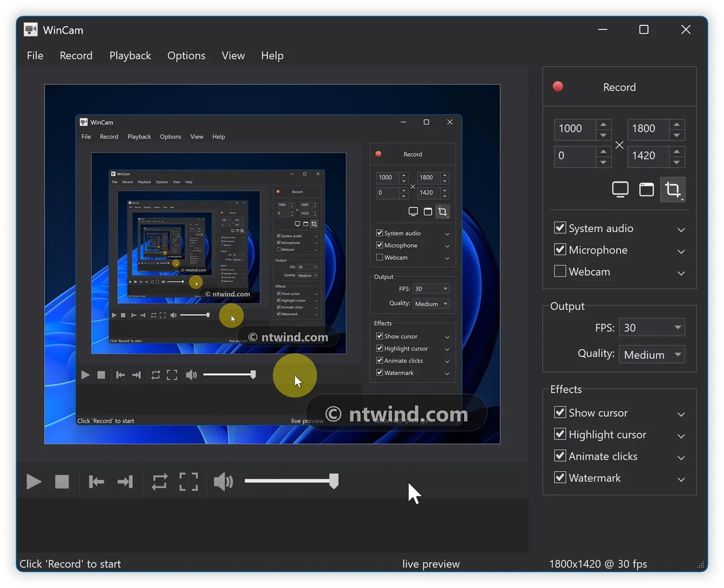The image size is (724, 588).
Task: Select window capture mode icon
Action: (x=646, y=189)
